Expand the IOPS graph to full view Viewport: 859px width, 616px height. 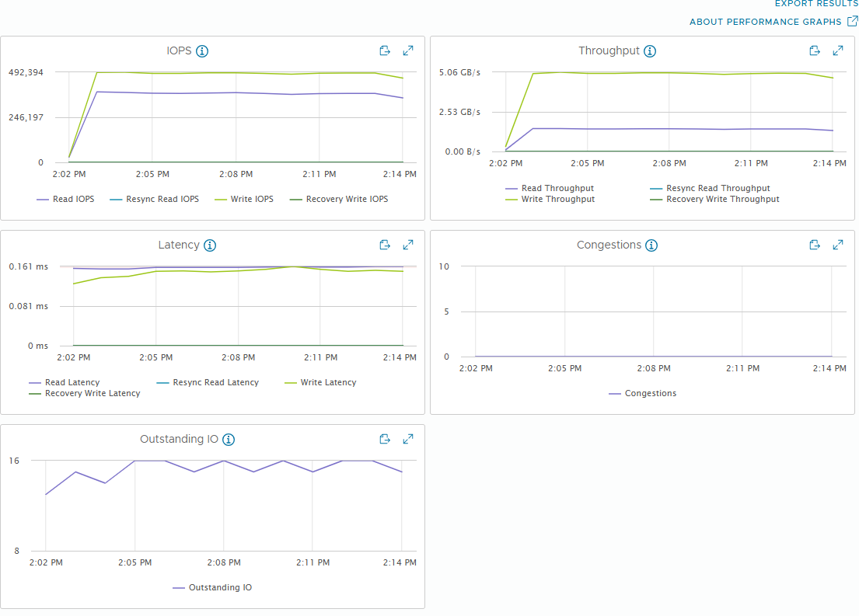click(x=408, y=51)
